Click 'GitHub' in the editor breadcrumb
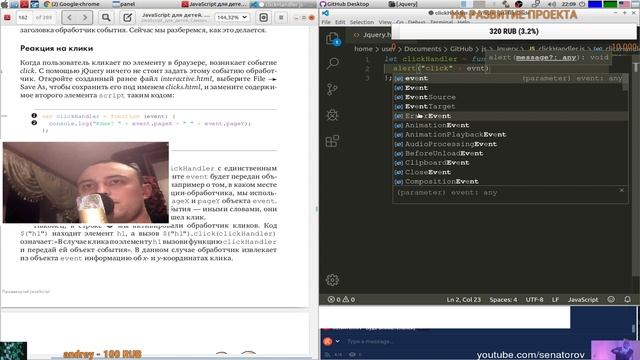 point(461,49)
